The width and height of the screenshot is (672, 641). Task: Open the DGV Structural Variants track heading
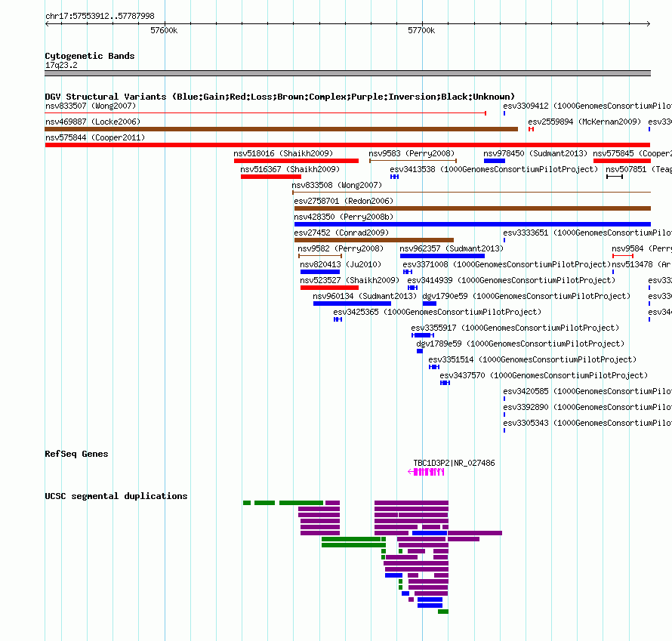(x=280, y=97)
